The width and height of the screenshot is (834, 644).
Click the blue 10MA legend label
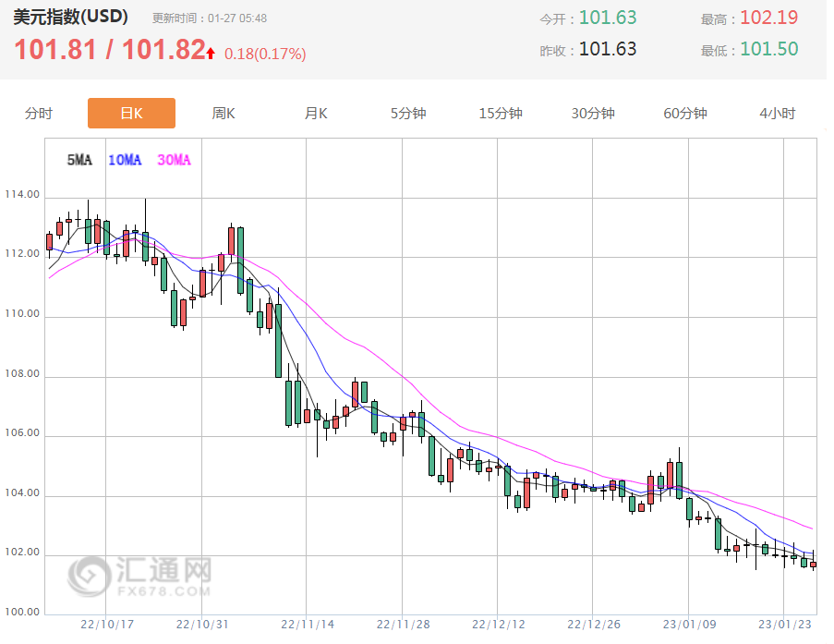(125, 160)
